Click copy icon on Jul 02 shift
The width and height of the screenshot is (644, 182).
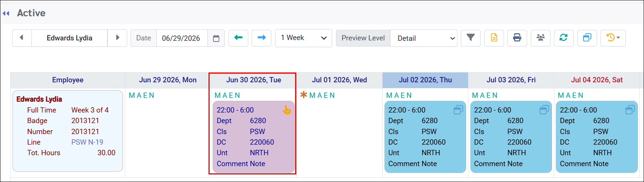[458, 110]
